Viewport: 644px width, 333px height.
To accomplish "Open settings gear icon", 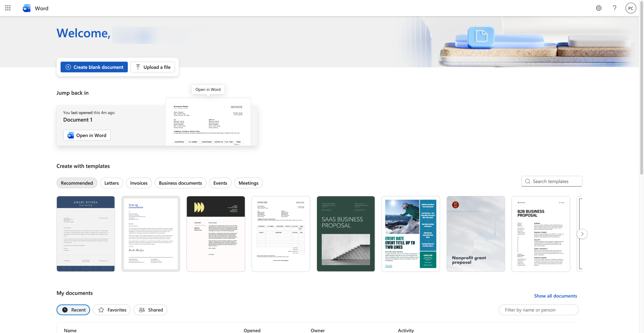I will [x=598, y=8].
